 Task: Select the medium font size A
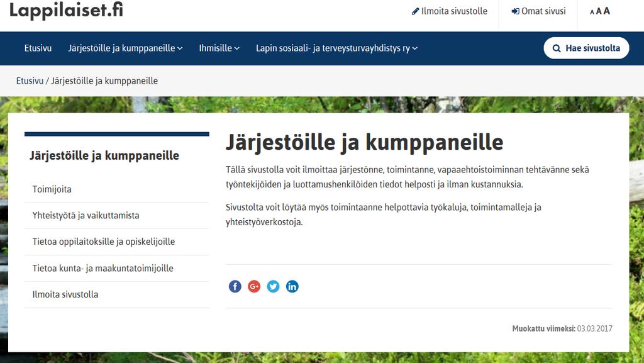click(x=599, y=11)
